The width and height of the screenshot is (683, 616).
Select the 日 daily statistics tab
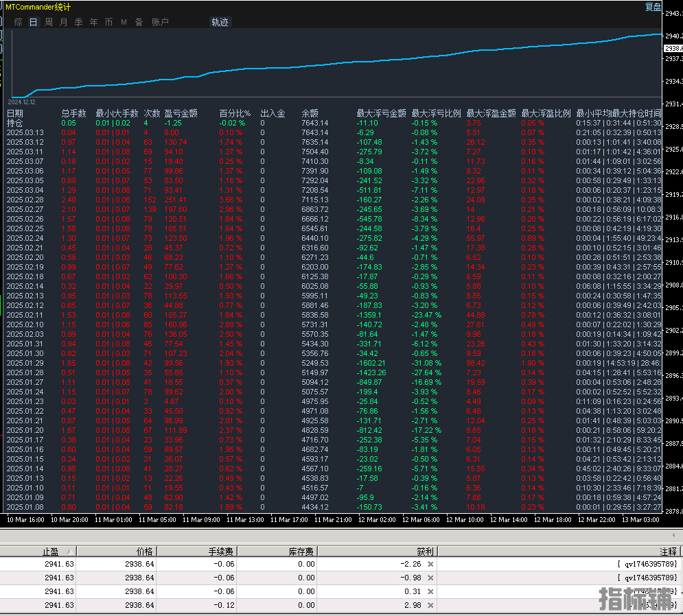pos(33,22)
